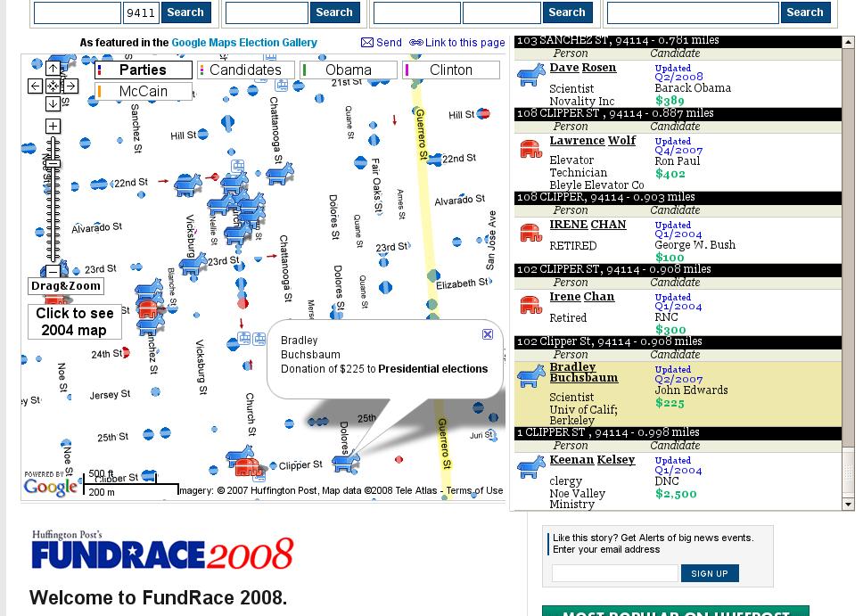
Task: Click Dave Rosen's Democrat donkey icon
Action: pyautogui.click(x=530, y=75)
